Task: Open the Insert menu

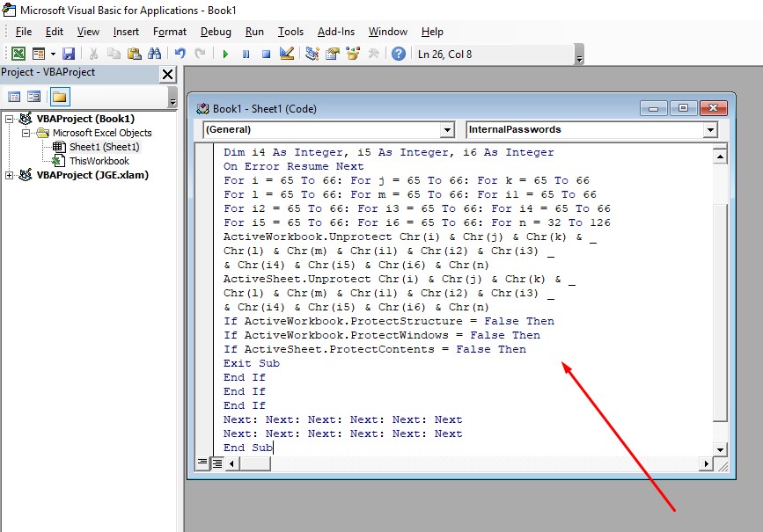Action: click(126, 32)
